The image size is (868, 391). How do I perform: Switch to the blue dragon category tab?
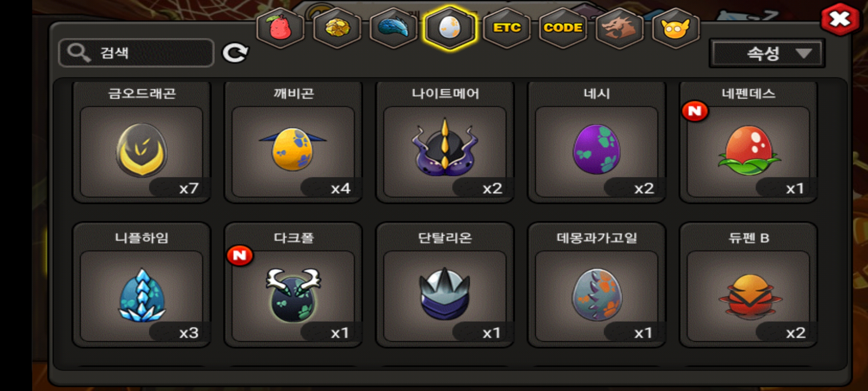tap(393, 28)
